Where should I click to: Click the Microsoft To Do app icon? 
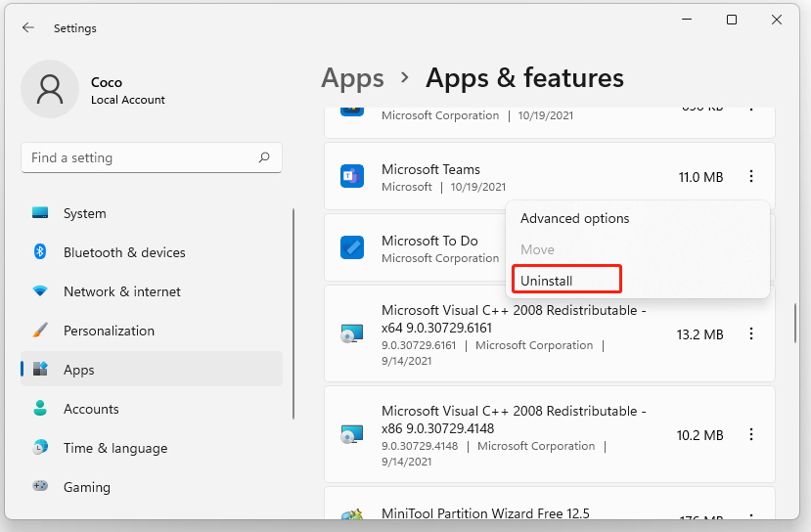pos(352,248)
